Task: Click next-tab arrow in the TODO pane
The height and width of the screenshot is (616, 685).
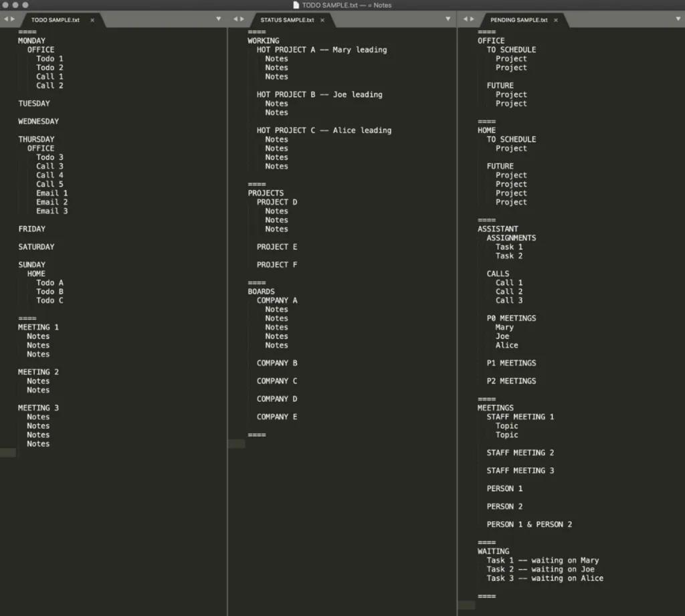Action: click(x=12, y=19)
